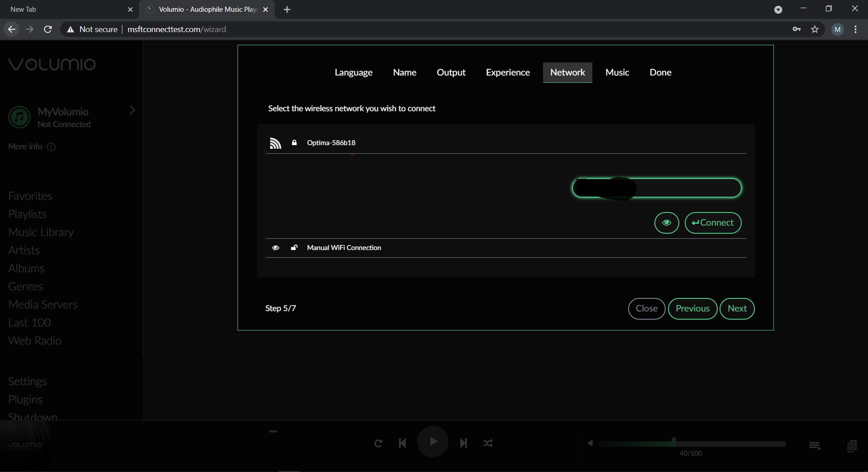Open Media Servers in sidebar
Viewport: 868px width, 472px height.
43,304
